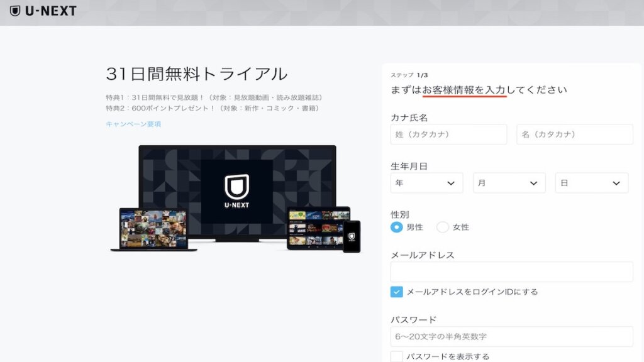Screen dimensions: 644x362
Task: Uncheck メールアドレスをログインIDにする checkbox
Action: pos(396,292)
